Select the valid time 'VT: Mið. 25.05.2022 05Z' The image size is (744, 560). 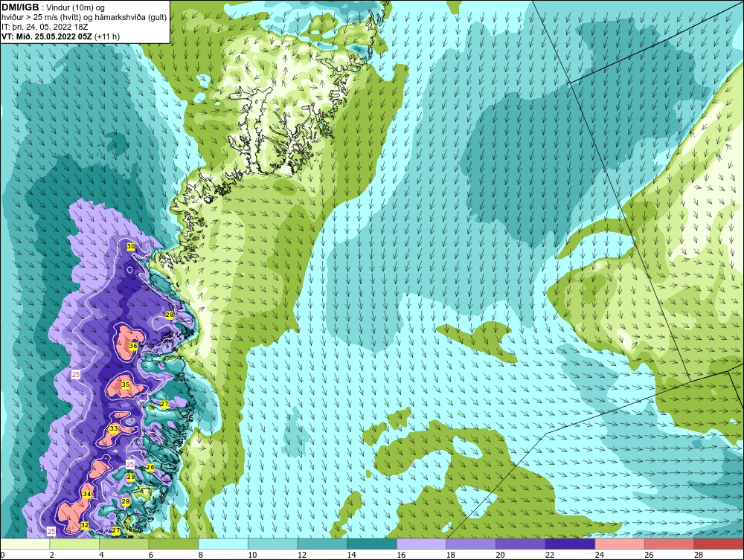[x=48, y=36]
